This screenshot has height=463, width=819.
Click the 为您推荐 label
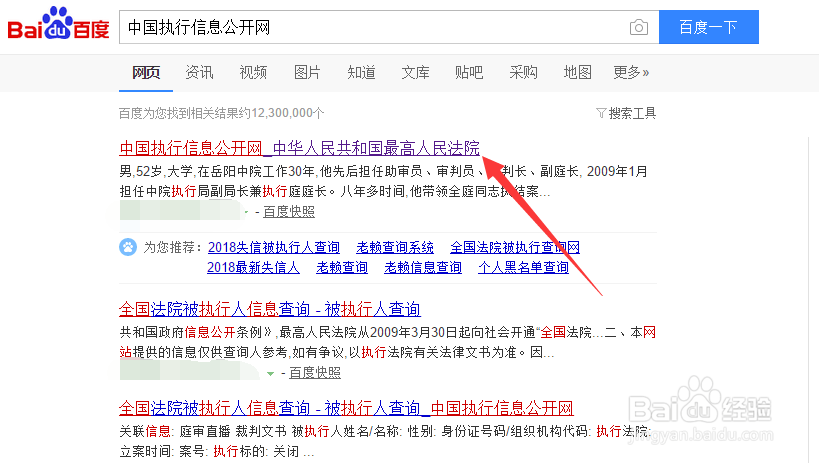(173, 247)
